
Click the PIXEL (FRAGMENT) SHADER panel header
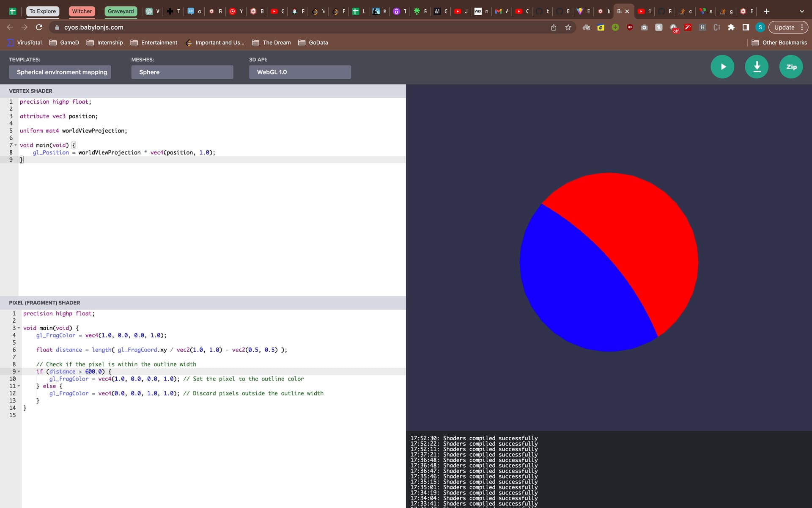coord(203,303)
